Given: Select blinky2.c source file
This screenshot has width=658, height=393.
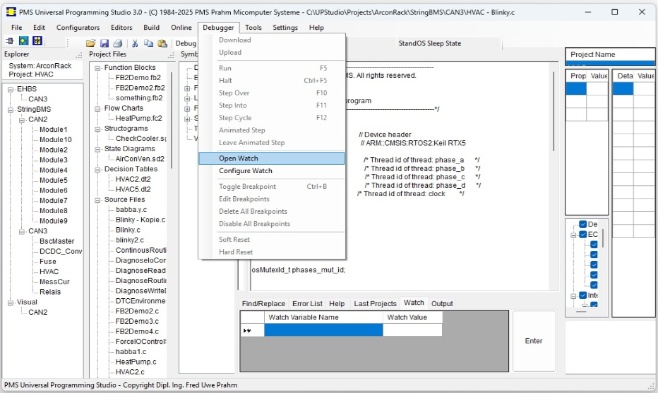Looking at the screenshot, I should [130, 240].
